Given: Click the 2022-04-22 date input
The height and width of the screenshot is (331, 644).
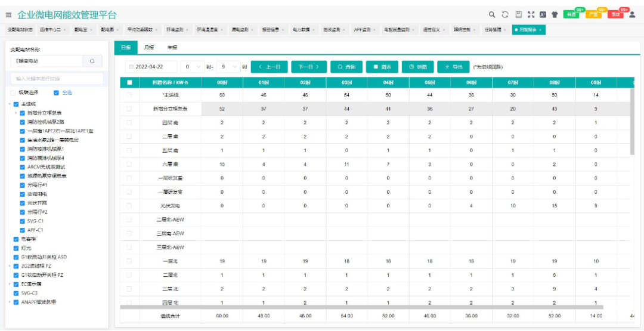Looking at the screenshot, I should pos(151,67).
